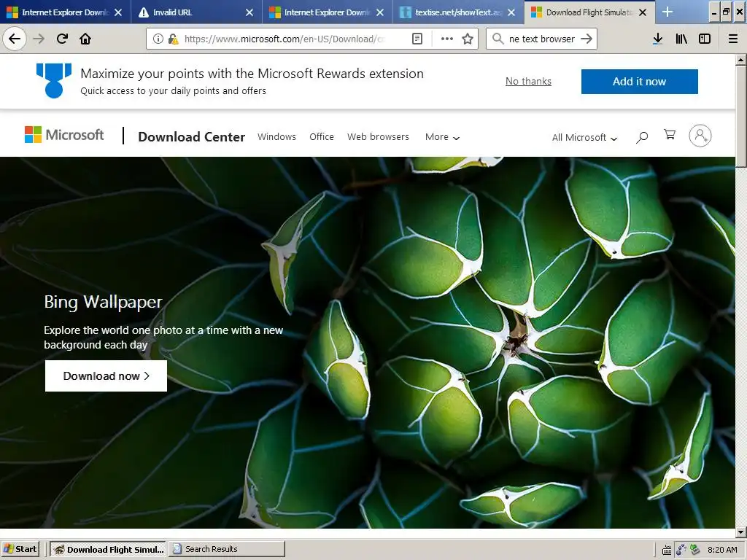The width and height of the screenshot is (747, 560).
Task: Open the library icon in toolbar
Action: coord(681,39)
